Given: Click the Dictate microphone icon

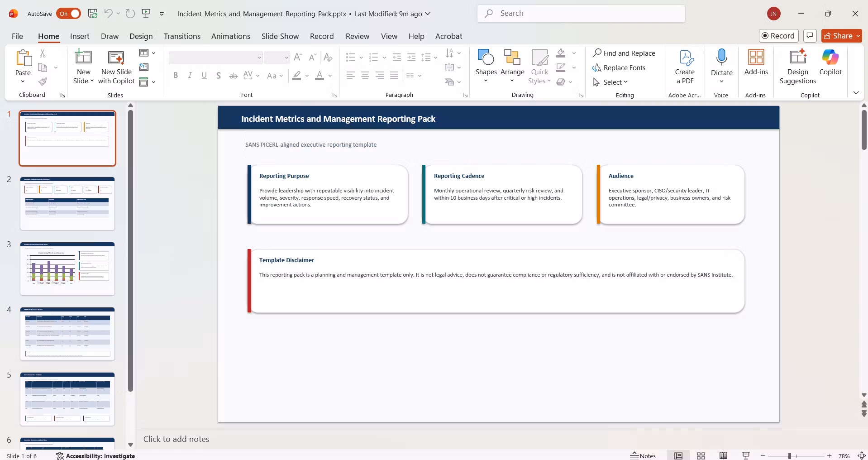Looking at the screenshot, I should tap(721, 57).
